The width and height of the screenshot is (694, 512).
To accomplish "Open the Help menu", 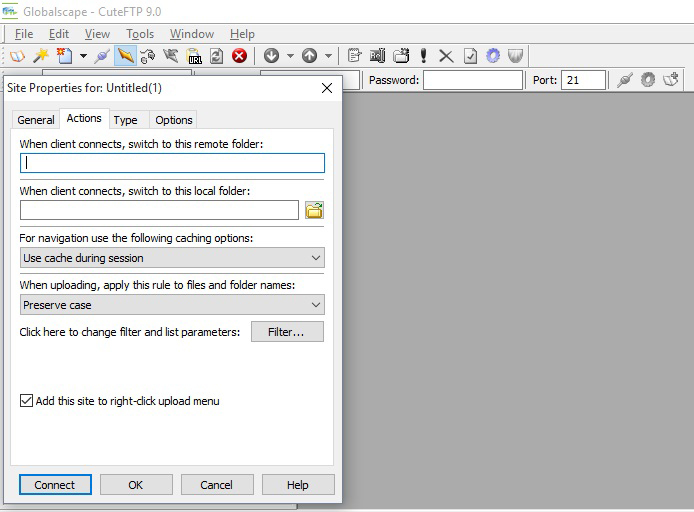I will [242, 34].
